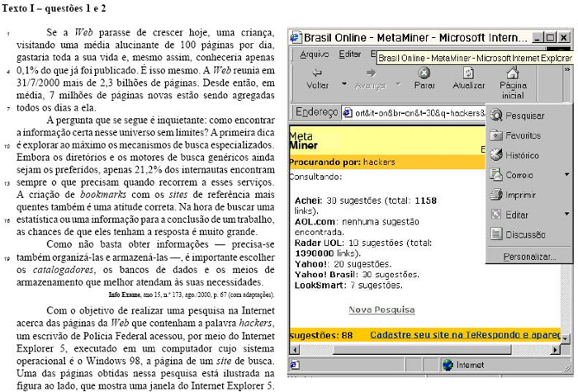Open Favoritos from the overflow menu
Screen dimensions: 578x392
[523, 135]
